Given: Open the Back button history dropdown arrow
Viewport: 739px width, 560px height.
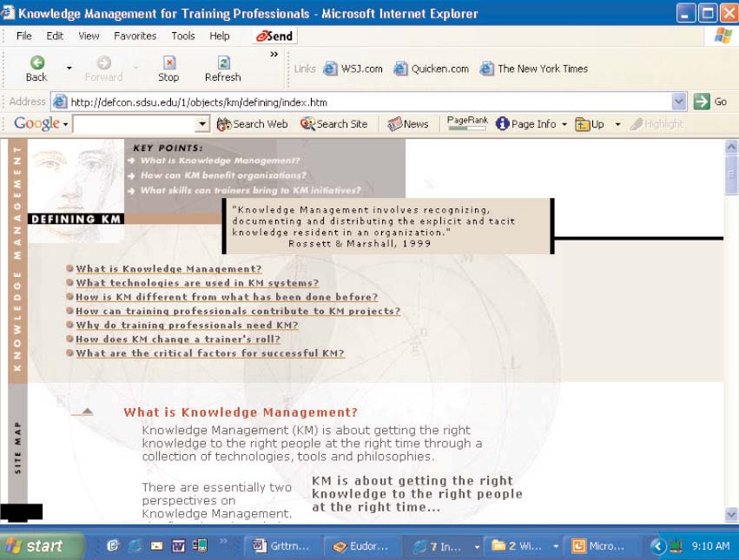Looking at the screenshot, I should (69, 68).
